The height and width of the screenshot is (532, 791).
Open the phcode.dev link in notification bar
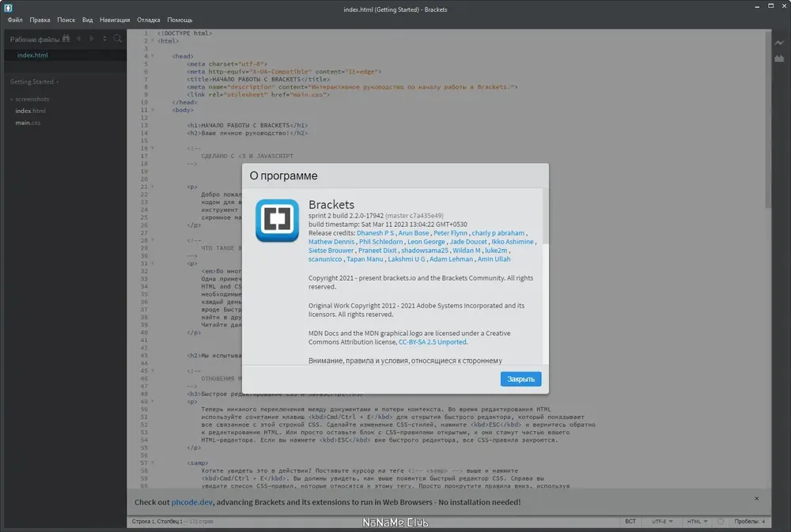[x=191, y=502]
